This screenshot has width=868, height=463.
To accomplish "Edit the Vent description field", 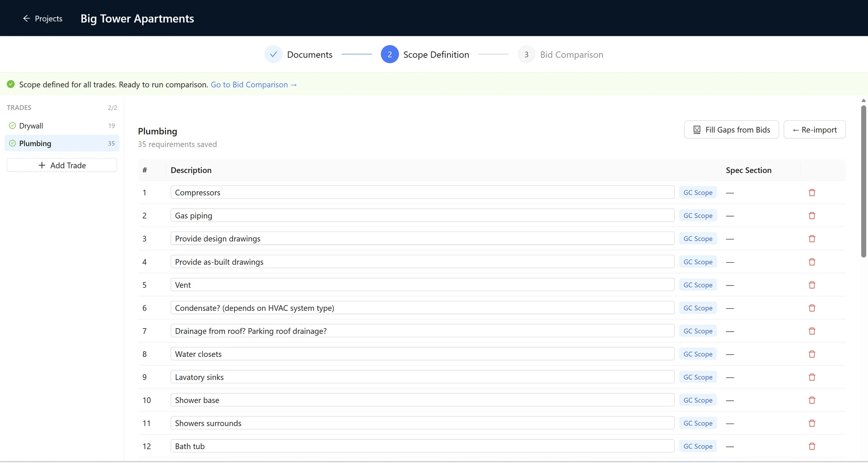I will tap(423, 285).
